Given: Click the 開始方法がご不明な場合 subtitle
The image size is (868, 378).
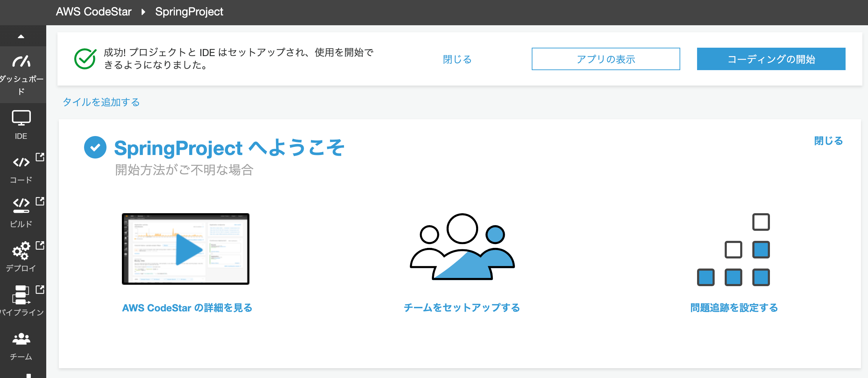Looking at the screenshot, I should click(x=184, y=170).
